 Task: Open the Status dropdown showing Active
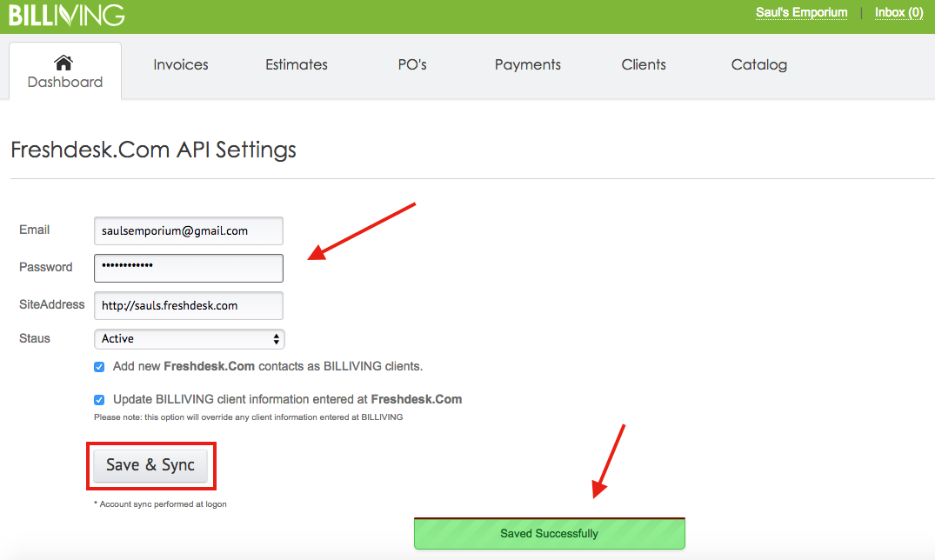(x=189, y=339)
